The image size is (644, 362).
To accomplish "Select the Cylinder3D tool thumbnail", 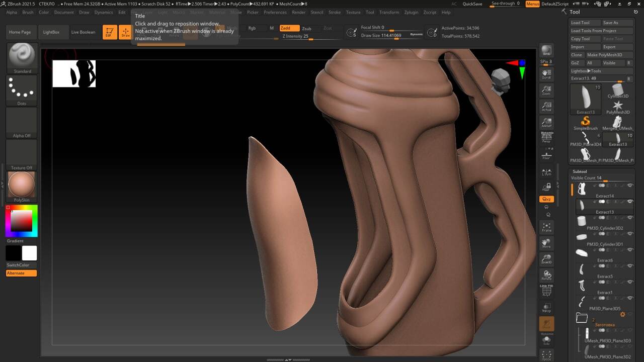I will (x=618, y=92).
